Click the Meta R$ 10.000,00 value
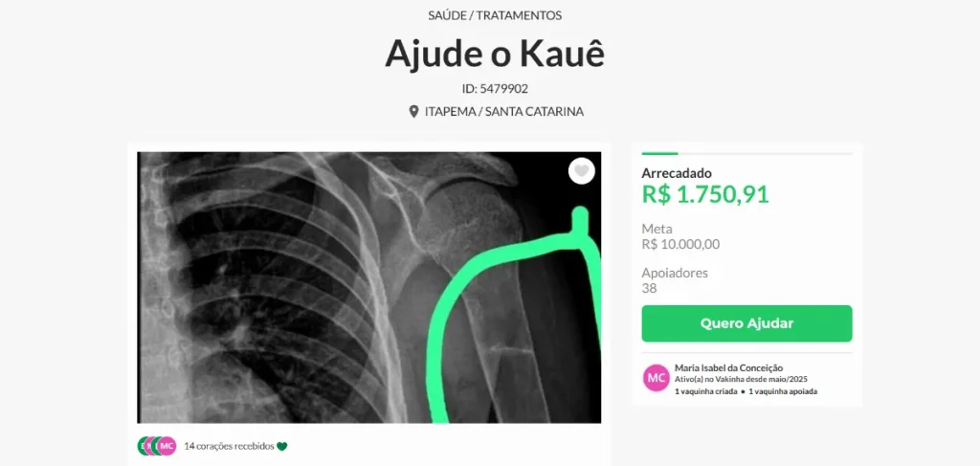This screenshot has height=466, width=980. [680, 244]
